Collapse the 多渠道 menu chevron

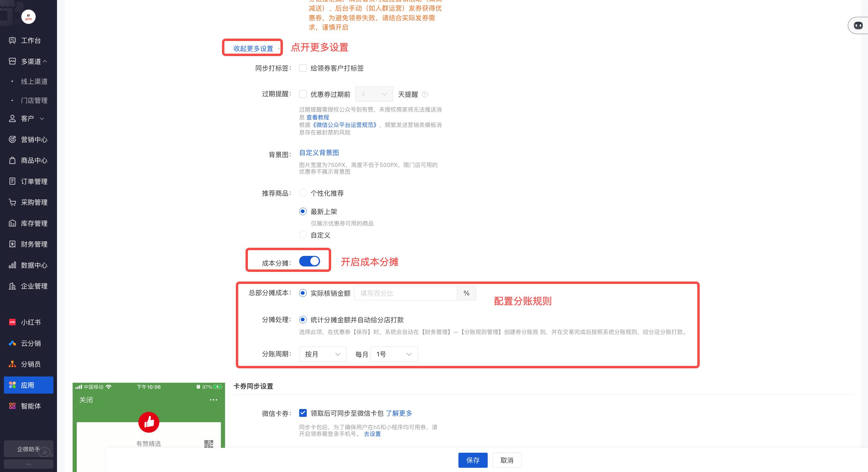click(45, 61)
